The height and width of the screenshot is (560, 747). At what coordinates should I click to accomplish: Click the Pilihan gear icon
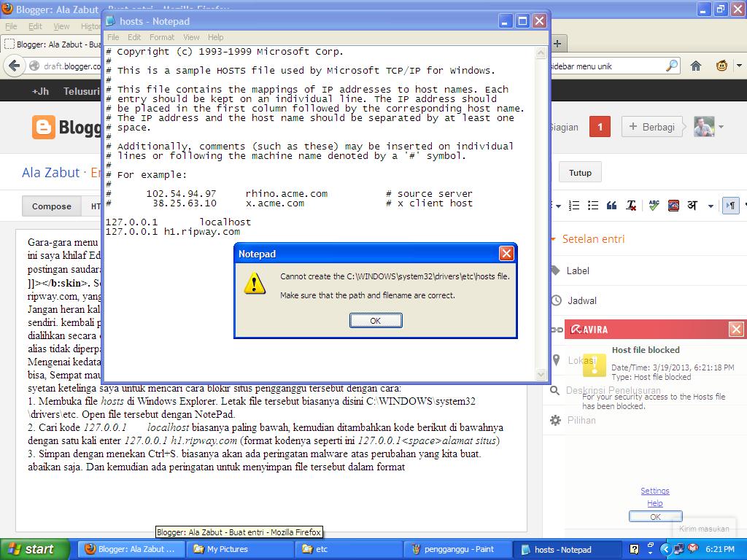coord(555,421)
